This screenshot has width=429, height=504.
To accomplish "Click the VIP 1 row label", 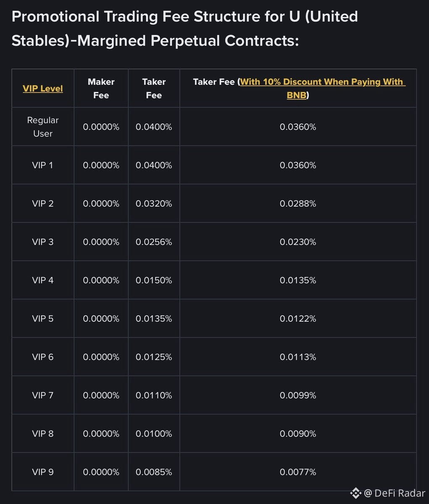I will (x=43, y=165).
